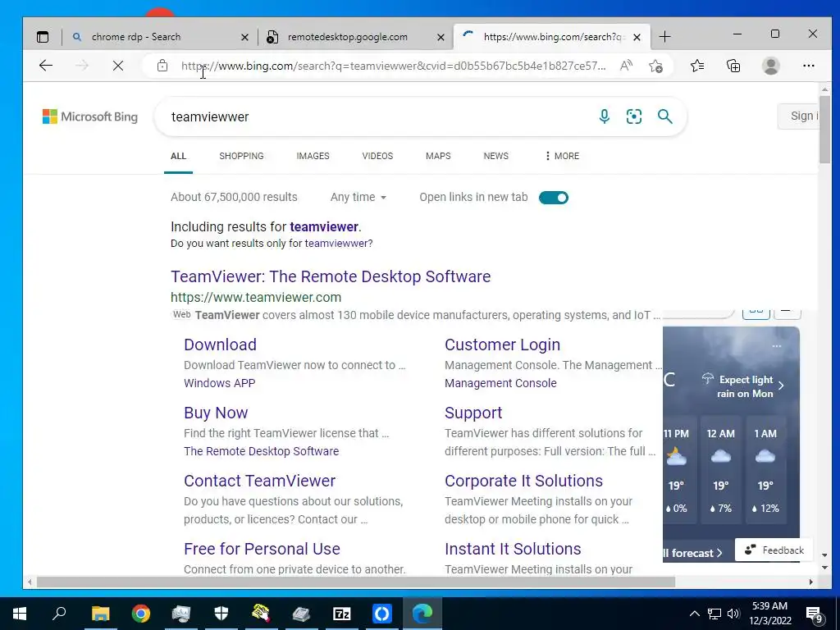Click the vertical page scrollbar thumb
Viewport: 840px width, 630px height.
click(824, 129)
